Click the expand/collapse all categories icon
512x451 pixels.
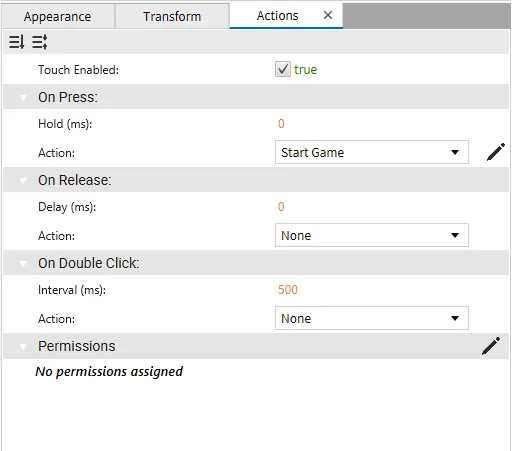[40, 42]
